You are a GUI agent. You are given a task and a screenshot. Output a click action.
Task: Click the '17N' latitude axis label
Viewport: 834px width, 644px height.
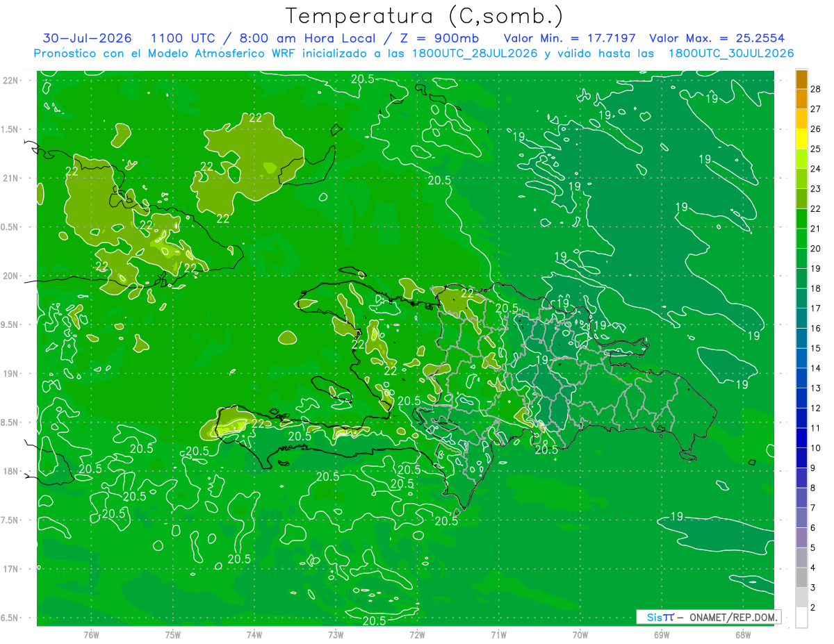(x=10, y=569)
